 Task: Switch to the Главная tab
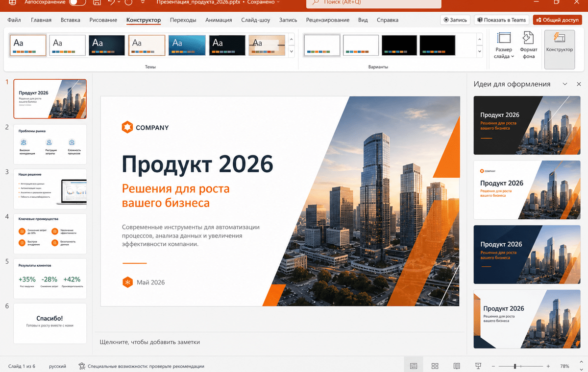[41, 20]
